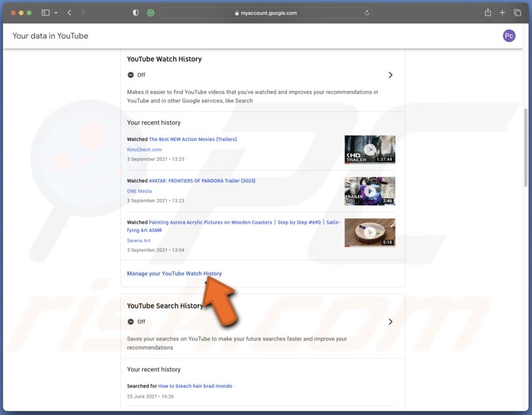
Task: Click the green Grammarly extension icon
Action: click(x=151, y=13)
